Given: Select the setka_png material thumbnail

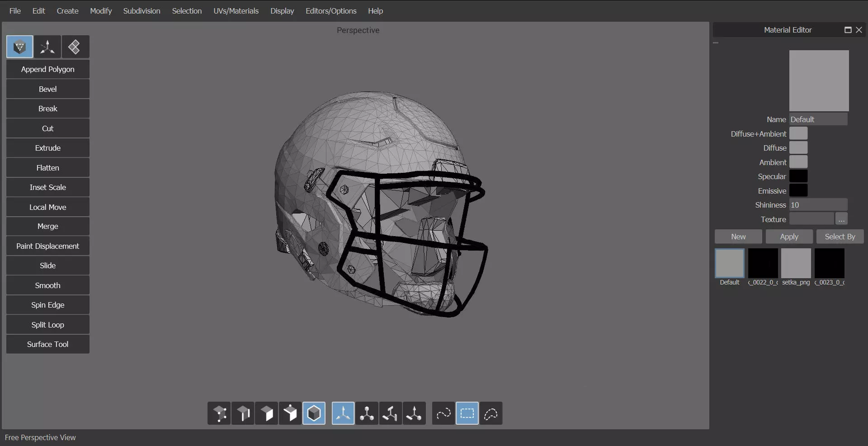Looking at the screenshot, I should (796, 263).
